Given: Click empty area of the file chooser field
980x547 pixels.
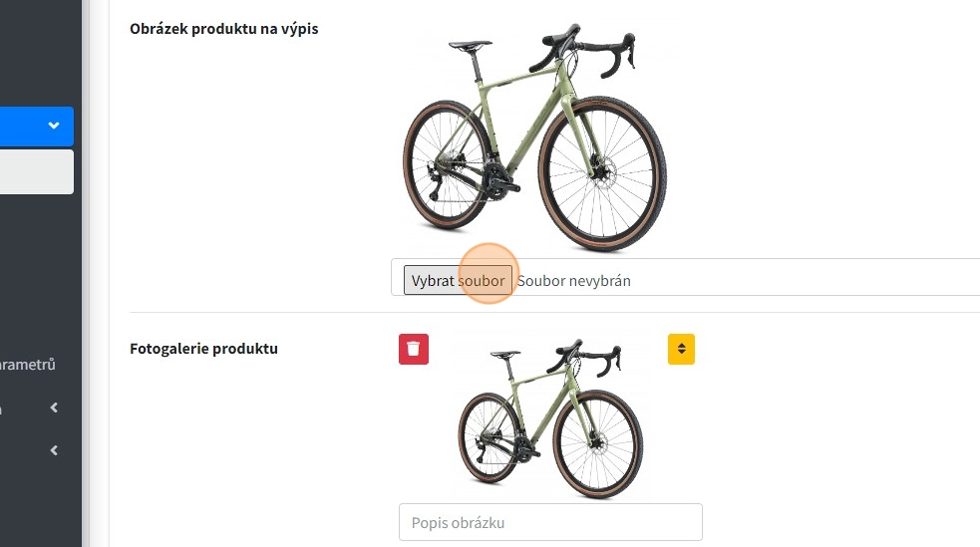Looking at the screenshot, I should pyautogui.click(x=798, y=279).
